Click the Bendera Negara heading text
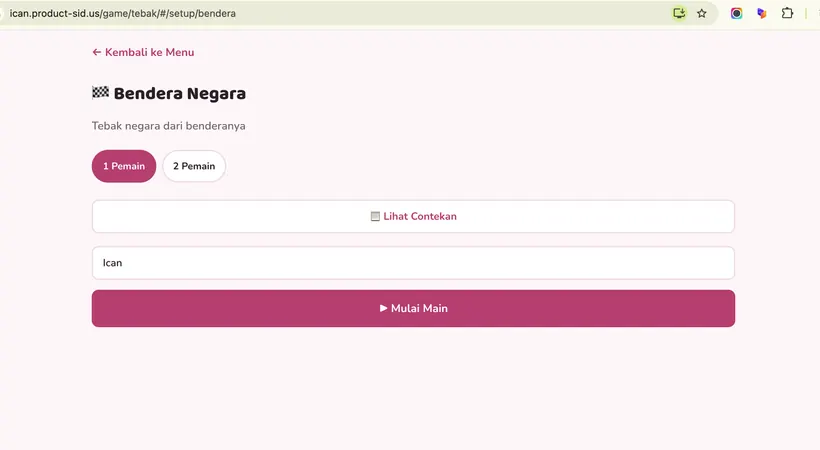This screenshot has height=450, width=820. (x=180, y=94)
